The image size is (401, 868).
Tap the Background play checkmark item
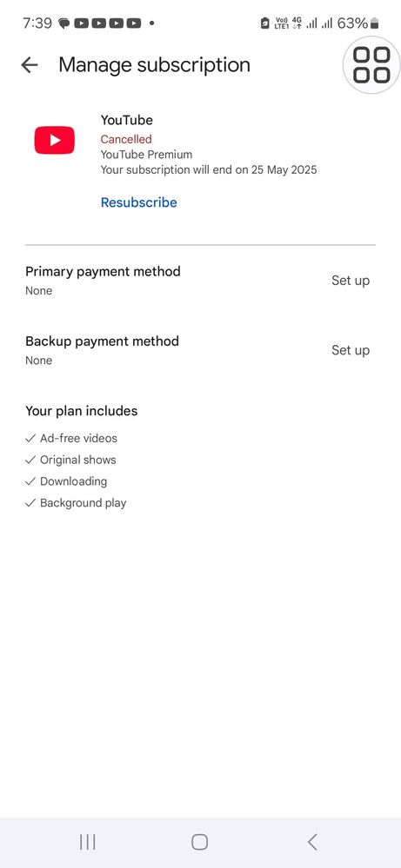pos(76,503)
